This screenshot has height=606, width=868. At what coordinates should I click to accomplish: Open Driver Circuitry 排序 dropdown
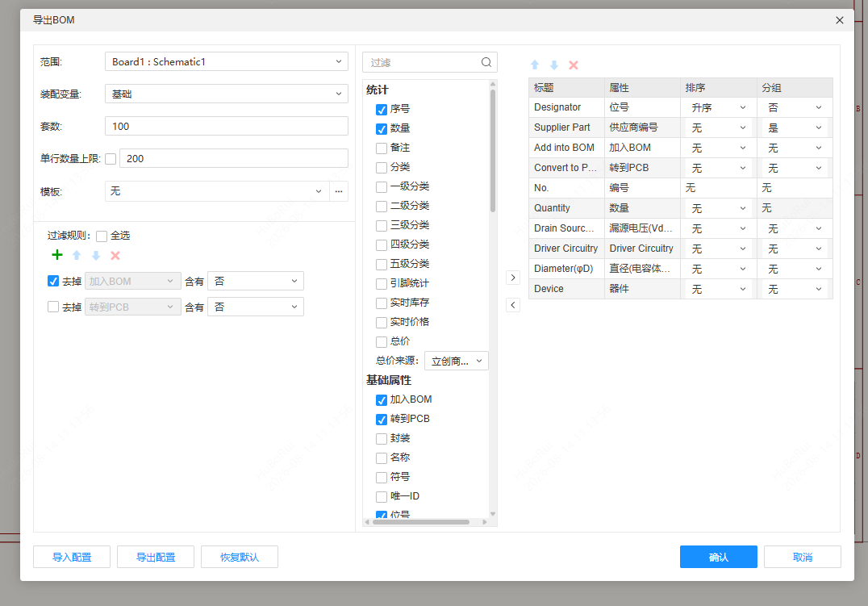point(719,249)
